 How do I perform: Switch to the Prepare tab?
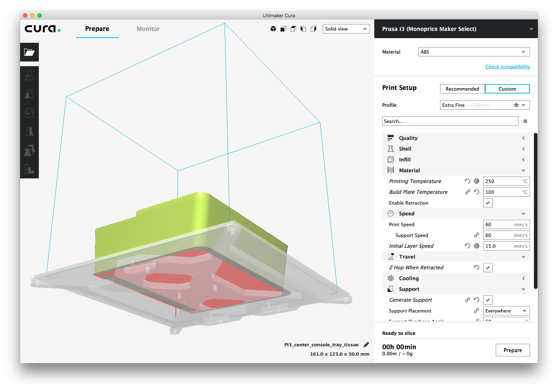pyautogui.click(x=97, y=29)
